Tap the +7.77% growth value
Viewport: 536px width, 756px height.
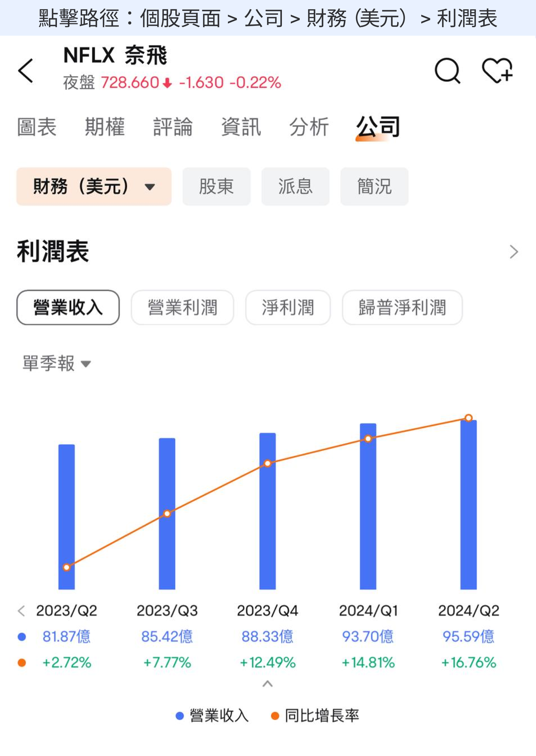pyautogui.click(x=167, y=663)
